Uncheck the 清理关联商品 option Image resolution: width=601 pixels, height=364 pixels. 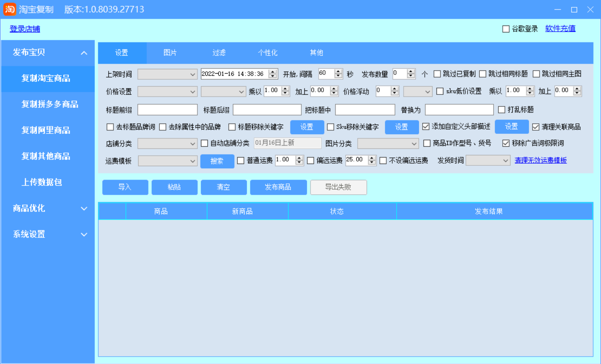pyautogui.click(x=536, y=127)
